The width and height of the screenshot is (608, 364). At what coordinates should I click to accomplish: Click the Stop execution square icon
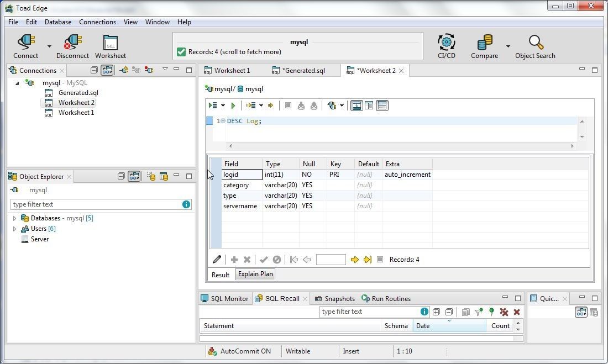pyautogui.click(x=288, y=105)
